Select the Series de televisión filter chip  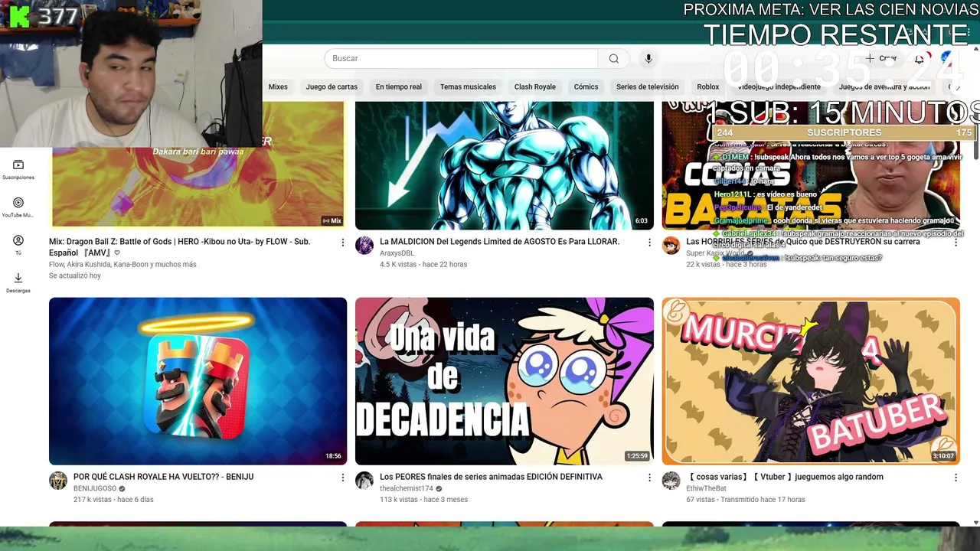click(x=648, y=86)
